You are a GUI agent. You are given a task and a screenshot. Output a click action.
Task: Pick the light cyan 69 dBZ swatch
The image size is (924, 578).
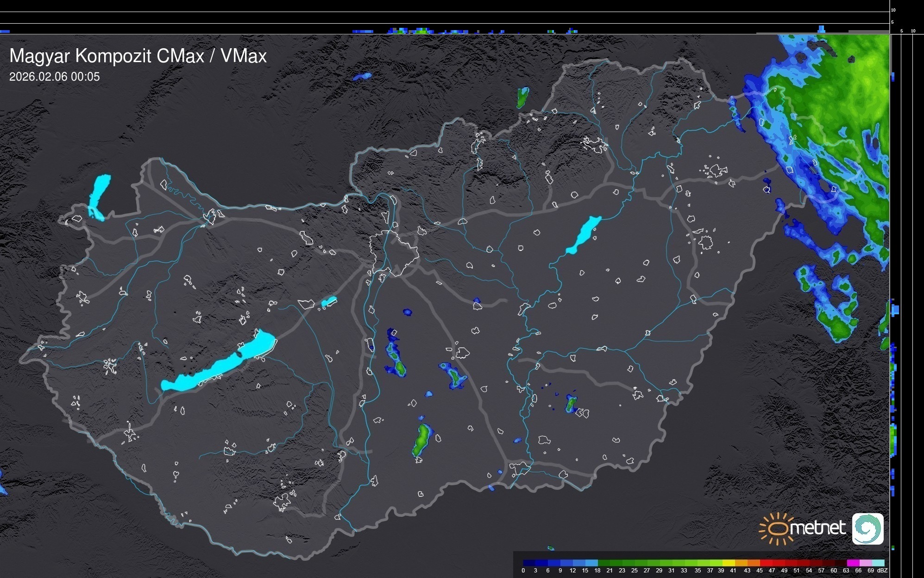(x=878, y=563)
